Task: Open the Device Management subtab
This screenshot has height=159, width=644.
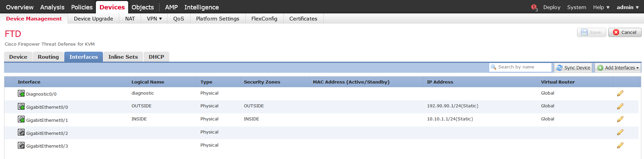Action: [34, 18]
